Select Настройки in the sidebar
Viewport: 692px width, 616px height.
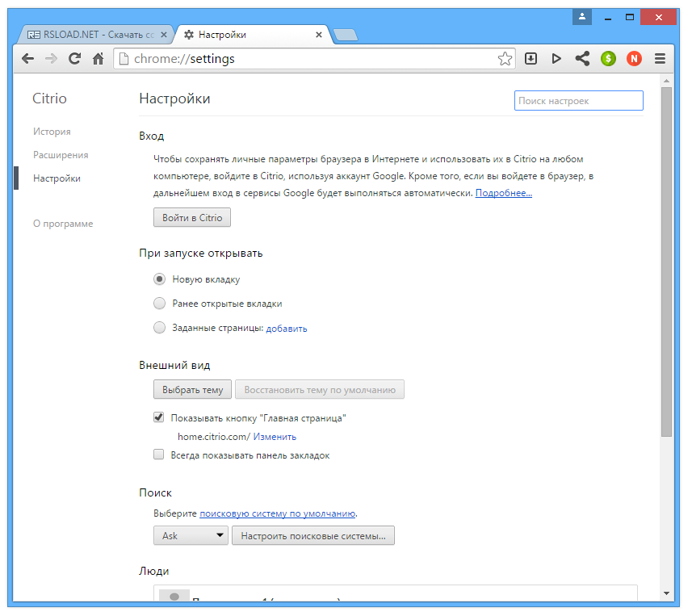pyautogui.click(x=57, y=178)
